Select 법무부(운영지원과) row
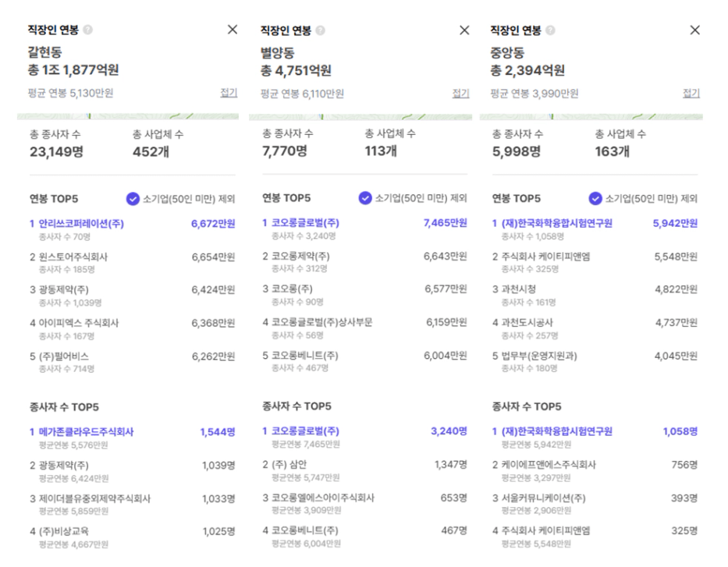This screenshot has height=567, width=728. tap(595, 362)
